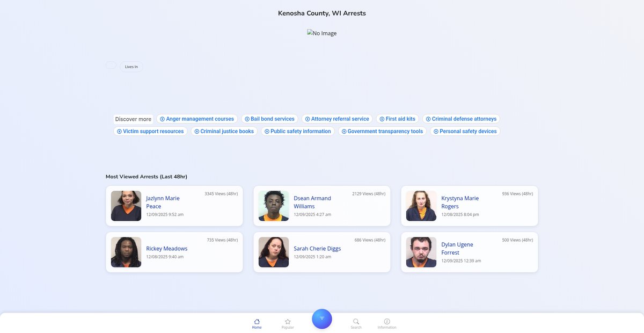Open the Search tab in bottom bar
644x333 pixels.
[356, 323]
